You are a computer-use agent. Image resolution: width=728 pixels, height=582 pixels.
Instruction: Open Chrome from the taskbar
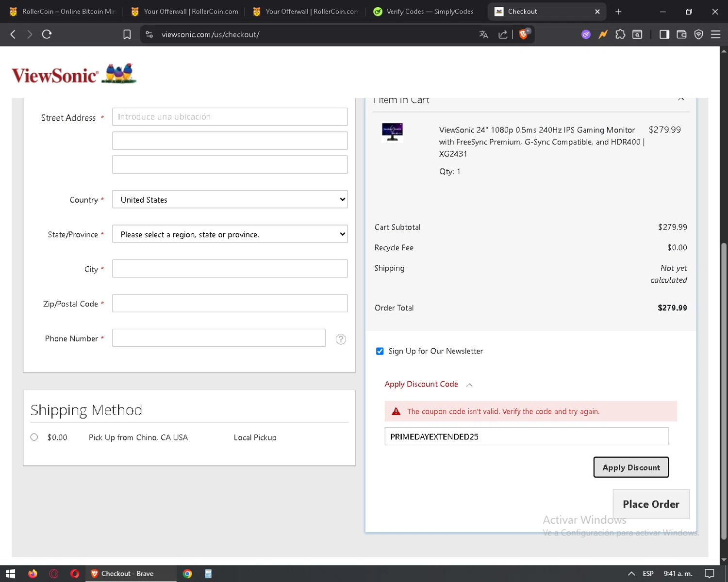tap(187, 574)
